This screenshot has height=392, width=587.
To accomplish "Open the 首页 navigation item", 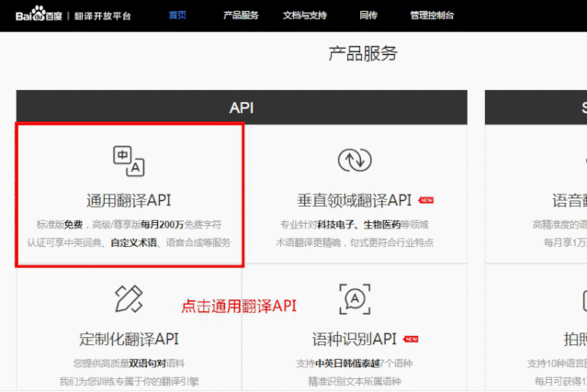I will pyautogui.click(x=177, y=16).
